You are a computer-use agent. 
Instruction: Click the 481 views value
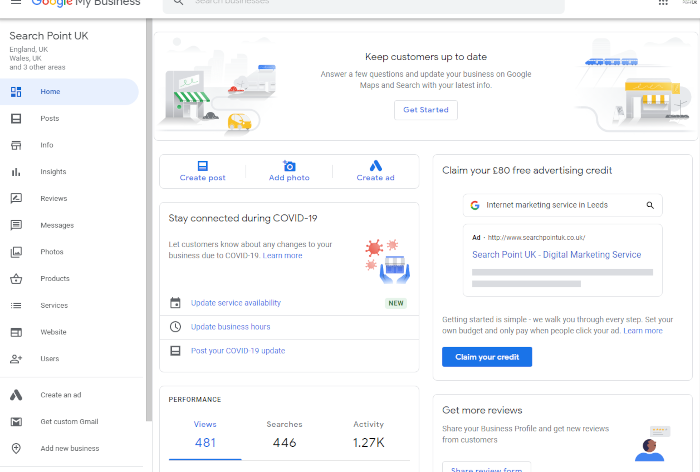tap(205, 443)
